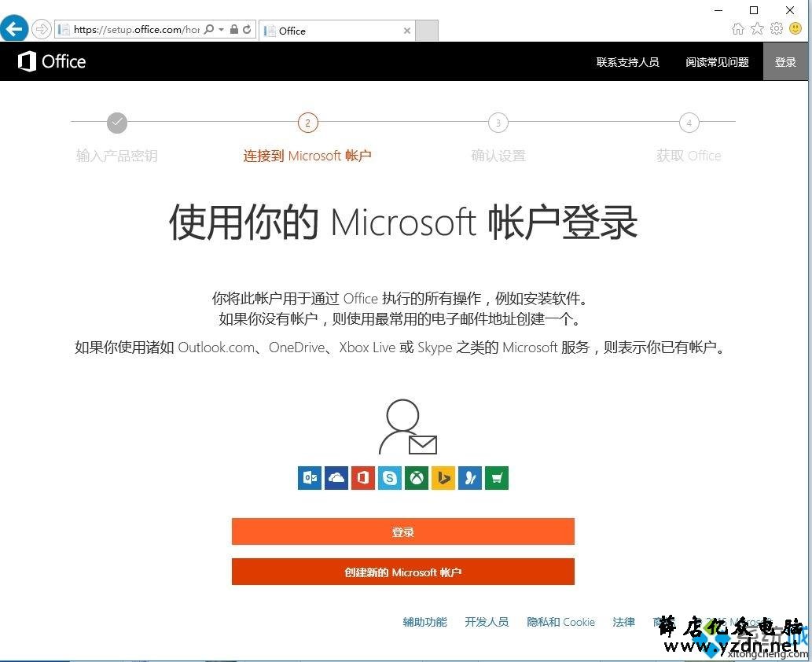The image size is (812, 662).
Task: Open favorites star icon
Action: 757,28
